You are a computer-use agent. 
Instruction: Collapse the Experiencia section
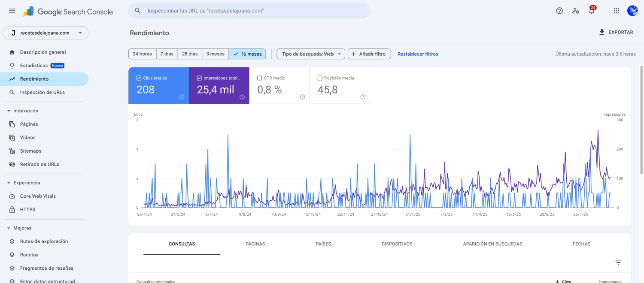click(9, 183)
